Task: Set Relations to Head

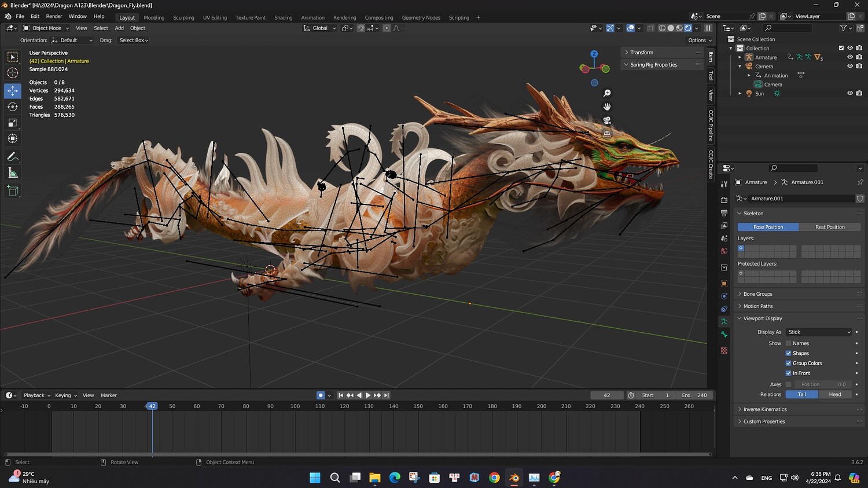Action: [x=835, y=394]
